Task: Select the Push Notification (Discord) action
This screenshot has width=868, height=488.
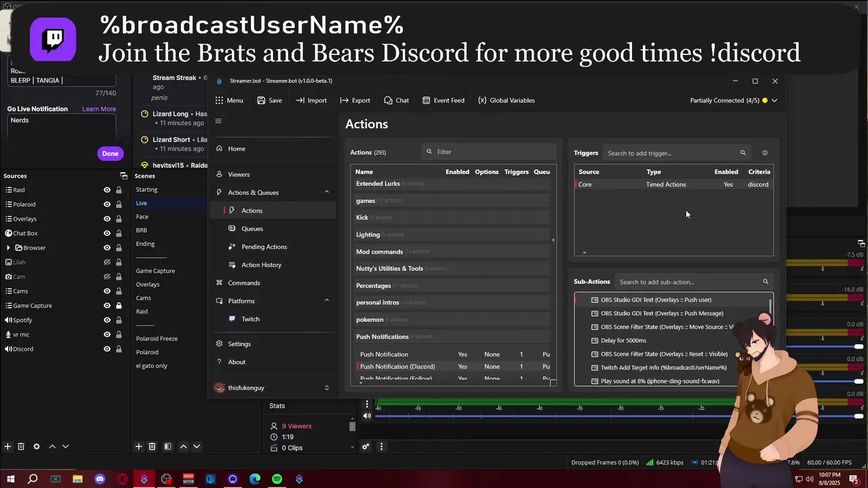Action: 452,367
